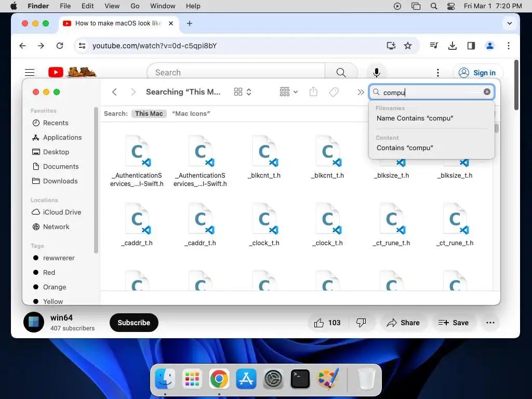Open Documents in the Finder sidebar
Image resolution: width=532 pixels, height=399 pixels.
coord(55,167)
